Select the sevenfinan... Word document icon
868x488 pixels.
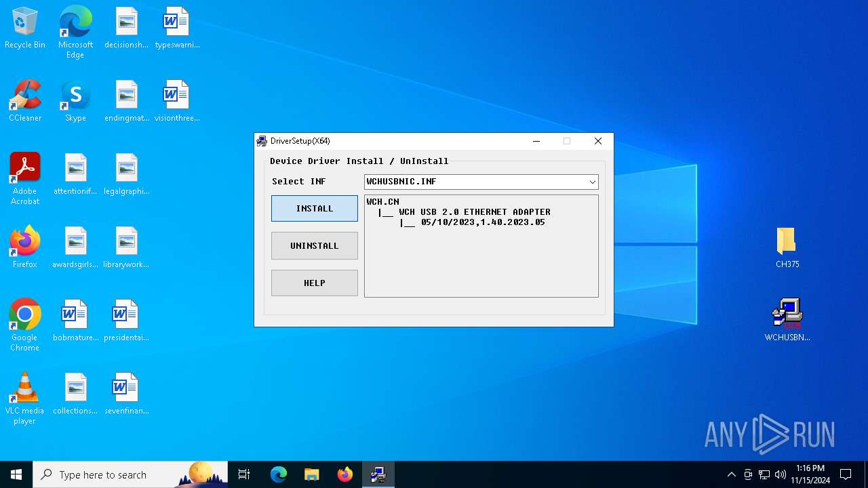[126, 394]
